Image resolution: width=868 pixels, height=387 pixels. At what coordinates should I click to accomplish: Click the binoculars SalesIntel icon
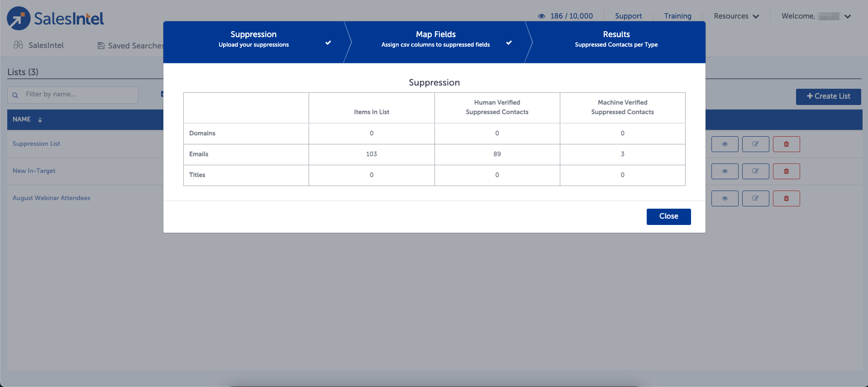click(18, 45)
